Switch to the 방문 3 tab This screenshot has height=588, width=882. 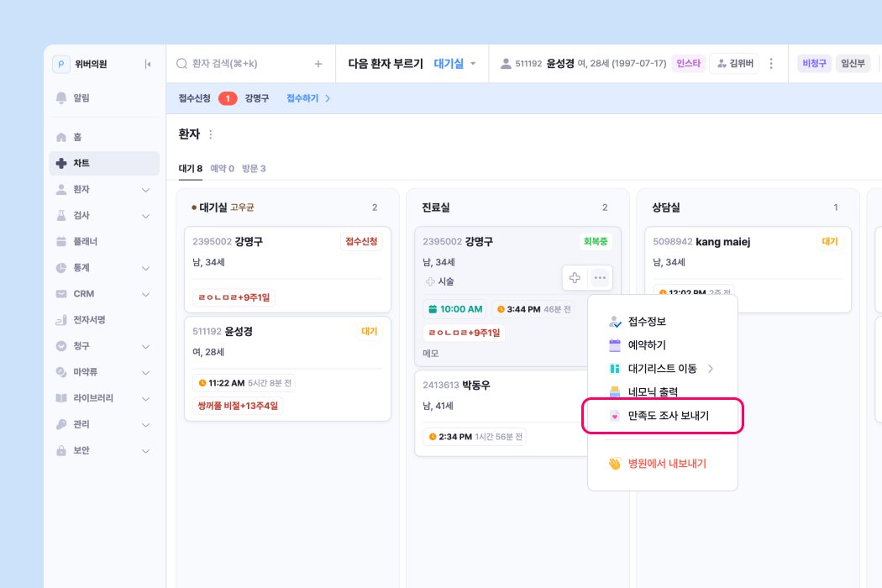click(254, 169)
